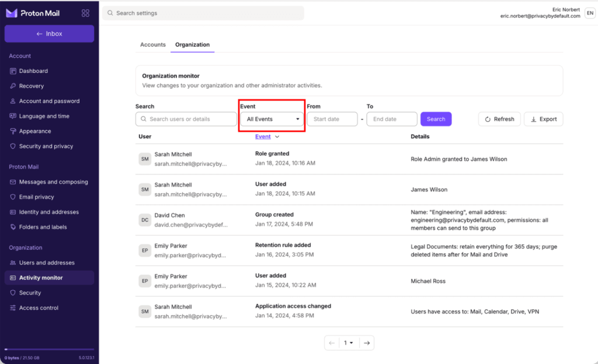Open the All Events dropdown
The width and height of the screenshot is (598, 364).
click(272, 119)
